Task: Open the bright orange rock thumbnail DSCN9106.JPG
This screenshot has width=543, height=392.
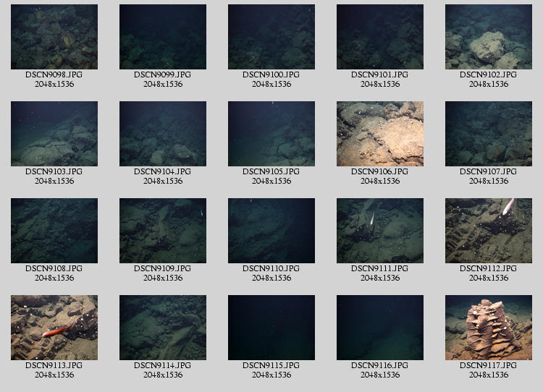Action: [x=380, y=134]
